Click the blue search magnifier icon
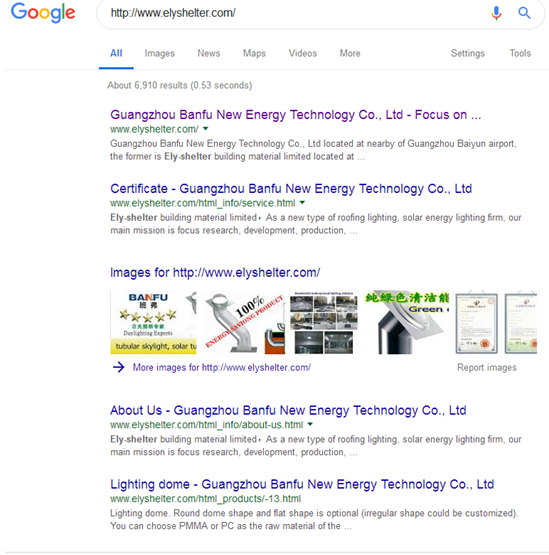549x555 pixels. tap(524, 13)
